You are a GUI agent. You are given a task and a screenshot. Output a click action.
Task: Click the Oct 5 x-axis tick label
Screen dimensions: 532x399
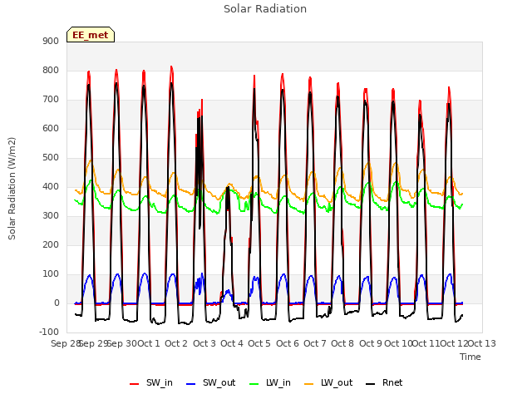point(259,343)
